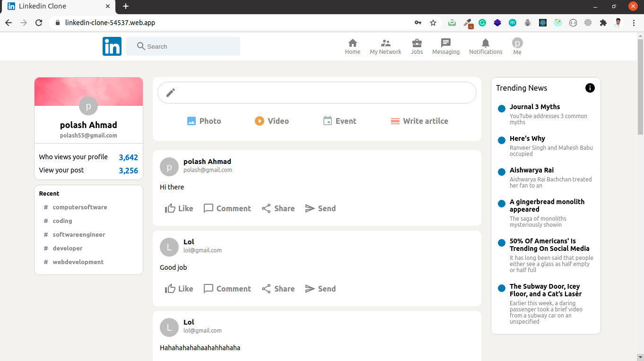Screen dimensions: 644x361
Task: Add a Photo to a new post
Action: pos(204,121)
